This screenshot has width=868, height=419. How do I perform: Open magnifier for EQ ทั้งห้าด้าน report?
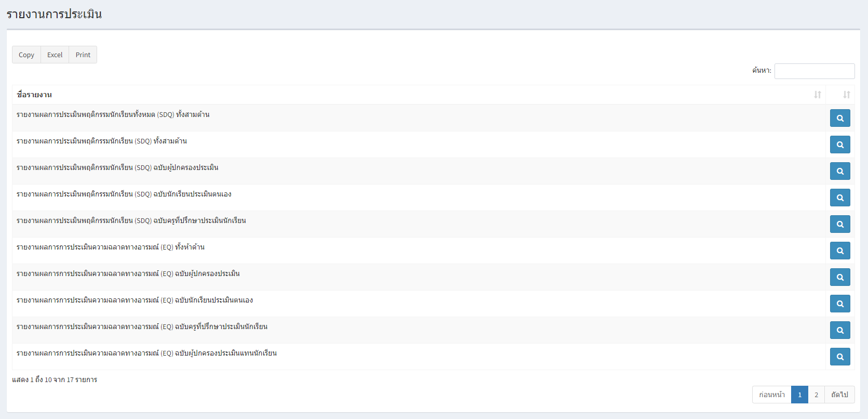click(840, 251)
